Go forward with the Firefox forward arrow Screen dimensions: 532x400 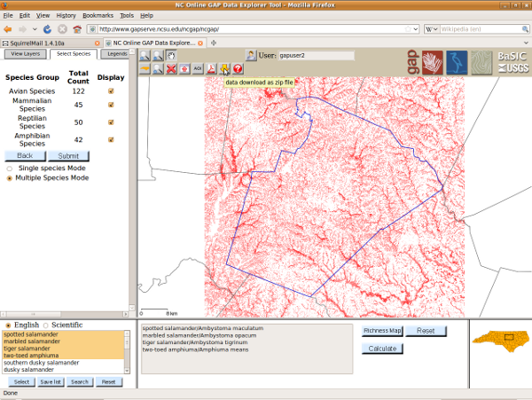pyautogui.click(x=22, y=29)
